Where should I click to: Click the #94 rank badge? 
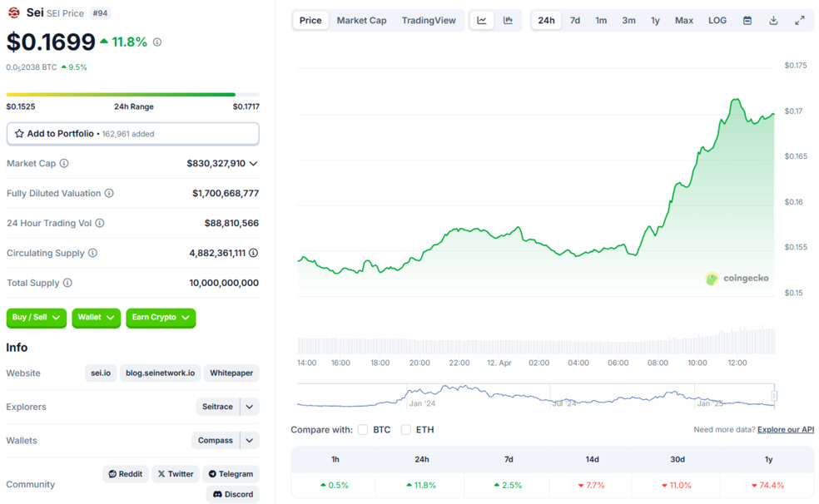(100, 13)
